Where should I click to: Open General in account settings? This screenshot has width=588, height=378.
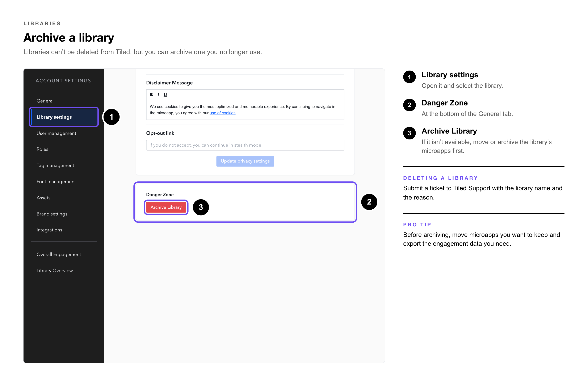pyautogui.click(x=45, y=101)
